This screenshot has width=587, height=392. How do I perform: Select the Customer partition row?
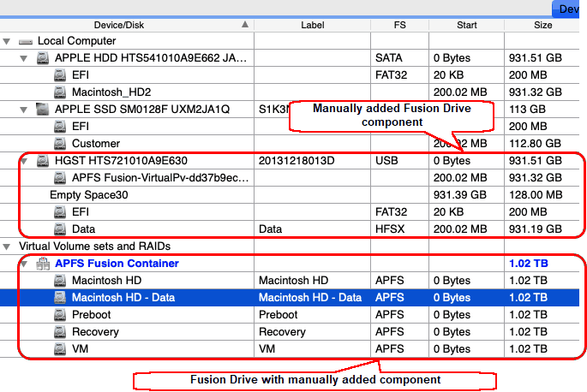tap(290, 144)
